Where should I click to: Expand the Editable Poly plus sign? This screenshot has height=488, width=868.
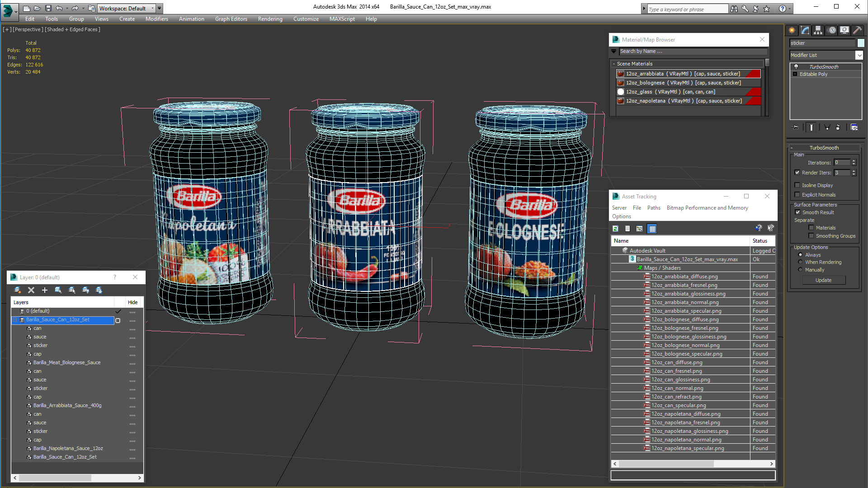click(795, 74)
